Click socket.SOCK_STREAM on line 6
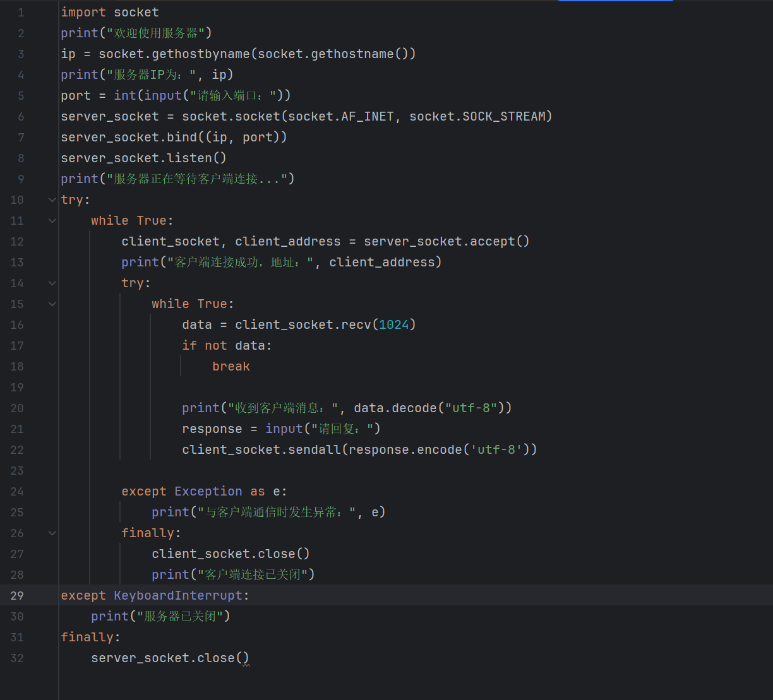The width and height of the screenshot is (773, 700). coord(477,116)
